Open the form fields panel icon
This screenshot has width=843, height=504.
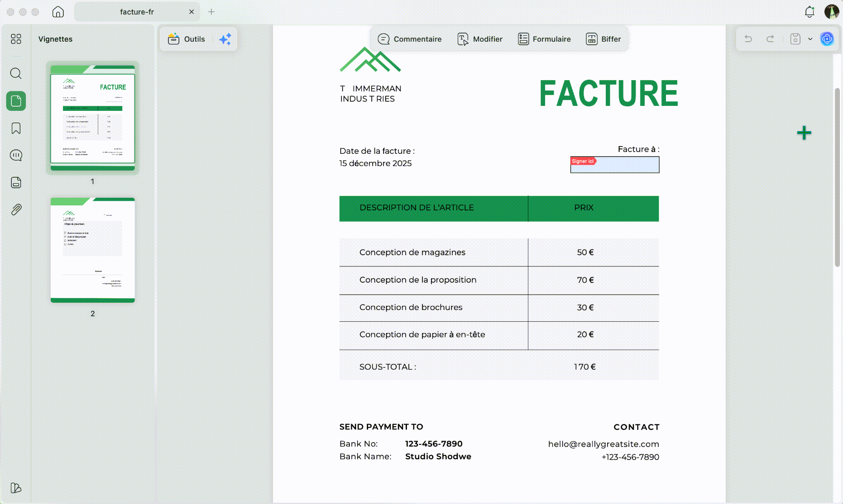click(16, 183)
